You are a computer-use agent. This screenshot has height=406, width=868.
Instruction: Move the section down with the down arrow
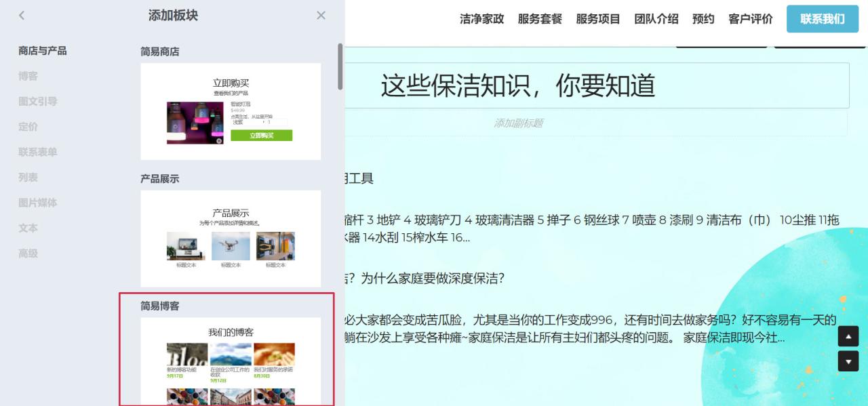848,361
